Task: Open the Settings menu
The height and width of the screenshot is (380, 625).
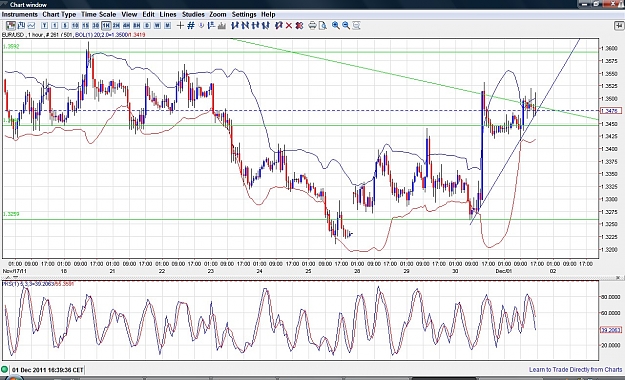Action: [244, 14]
